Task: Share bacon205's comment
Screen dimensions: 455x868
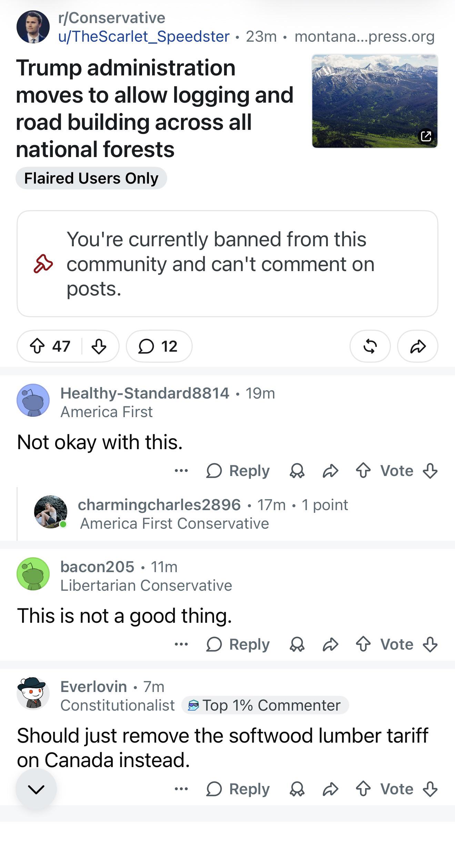Action: pyautogui.click(x=331, y=644)
